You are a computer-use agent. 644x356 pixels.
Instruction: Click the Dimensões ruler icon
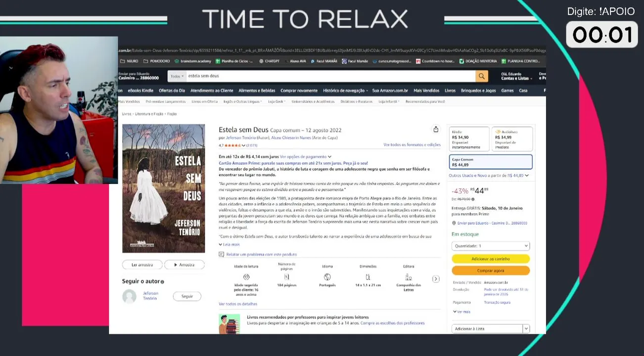[x=368, y=277]
